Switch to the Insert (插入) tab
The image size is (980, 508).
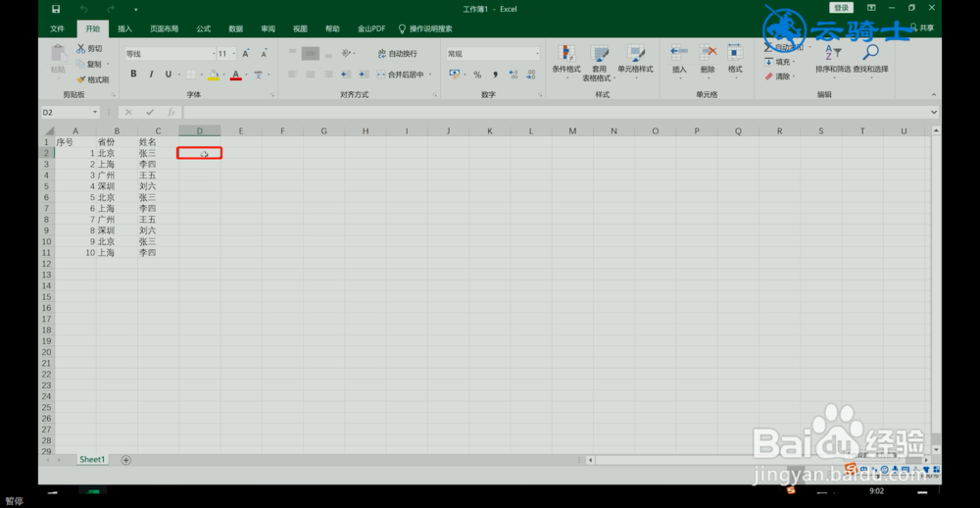click(x=125, y=28)
